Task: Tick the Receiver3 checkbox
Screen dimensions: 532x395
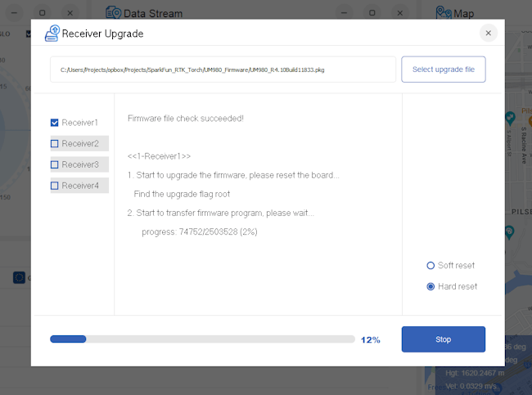Action: (x=55, y=165)
